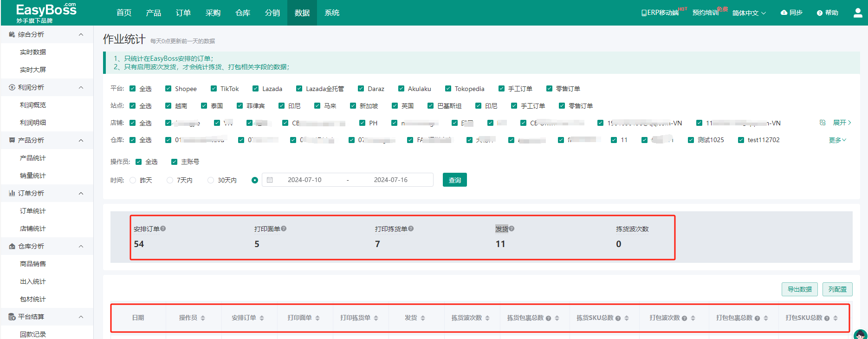The height and width of the screenshot is (339, 868).
Task: Click the ERP mobile phone icon
Action: (x=644, y=13)
